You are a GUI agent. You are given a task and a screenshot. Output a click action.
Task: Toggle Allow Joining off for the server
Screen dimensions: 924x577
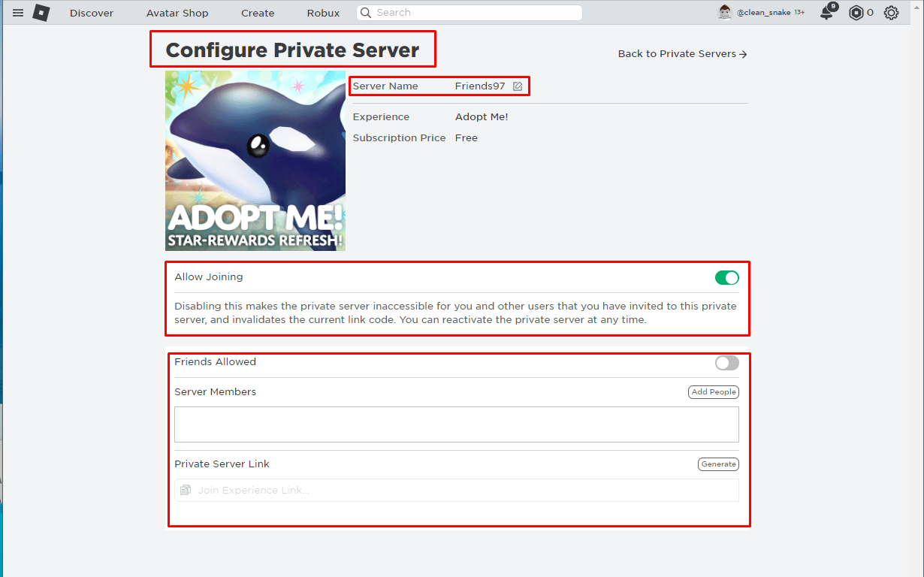[x=726, y=277]
